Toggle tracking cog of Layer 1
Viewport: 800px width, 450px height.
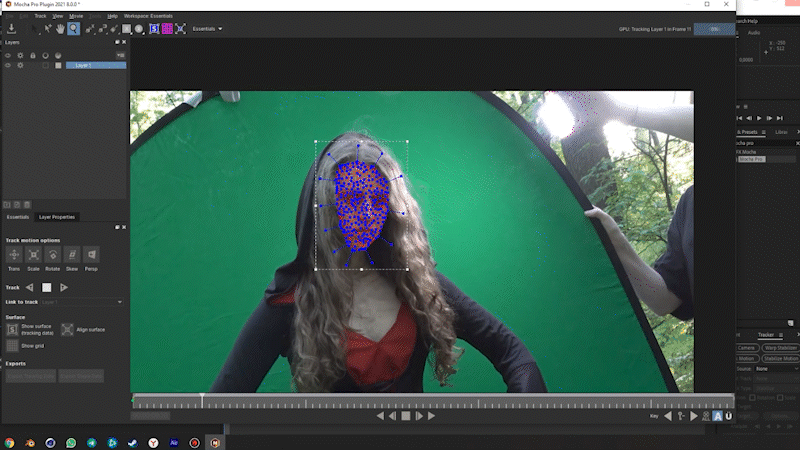coord(20,65)
